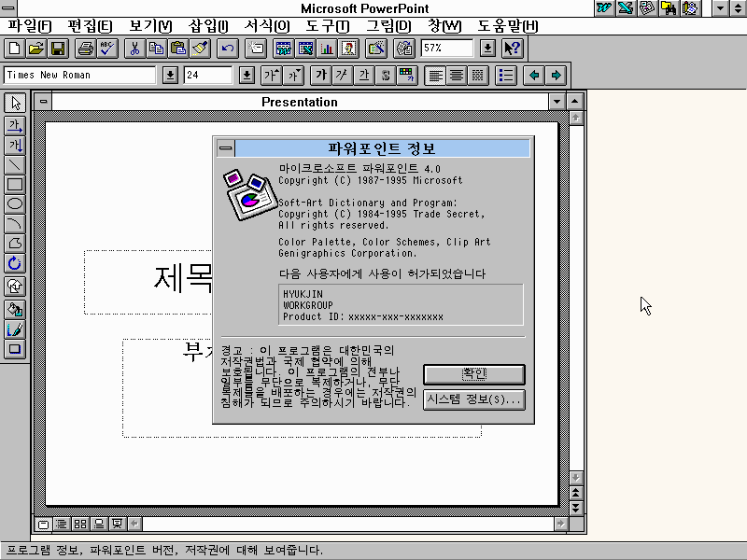Screen dimensions: 747x560
Task: Select the Ellipse drawing tool
Action: 15,203
